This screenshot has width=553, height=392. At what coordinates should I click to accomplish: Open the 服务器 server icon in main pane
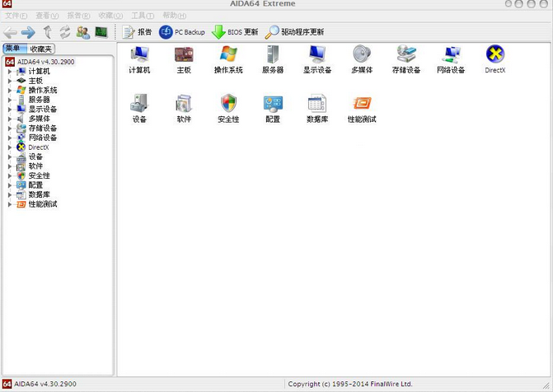click(x=273, y=59)
